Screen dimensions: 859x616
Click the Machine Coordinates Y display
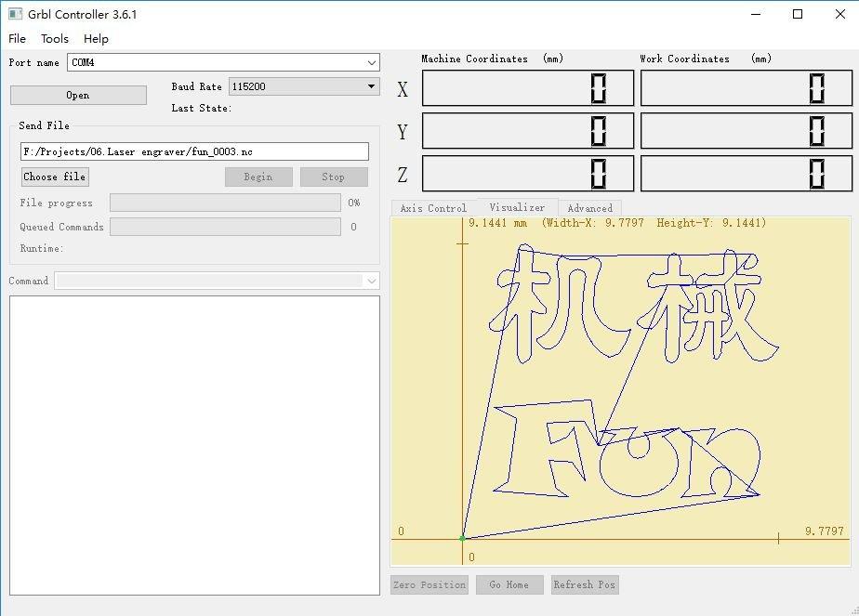coord(528,131)
